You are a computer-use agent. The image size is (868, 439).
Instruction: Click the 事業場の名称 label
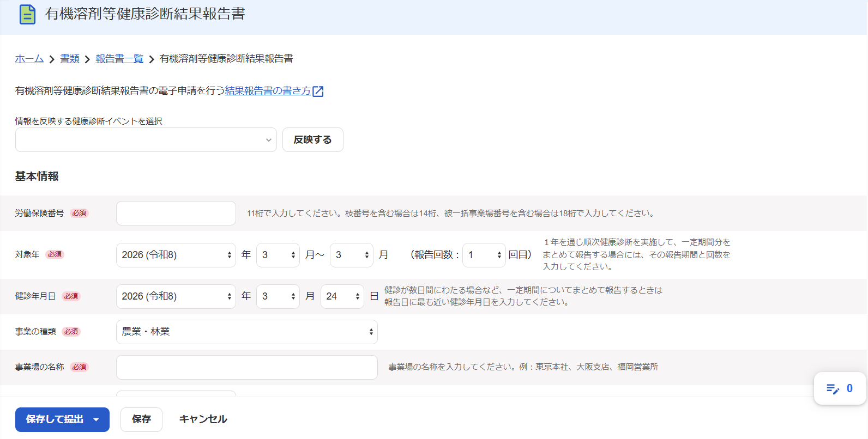point(40,367)
